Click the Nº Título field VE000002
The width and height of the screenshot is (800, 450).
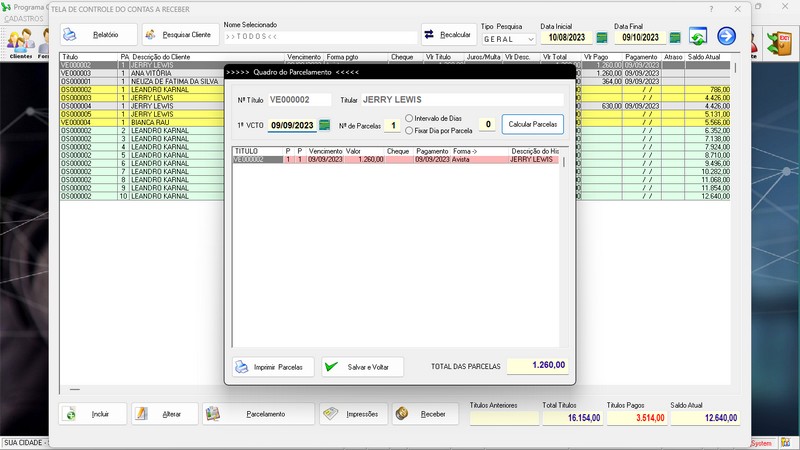[299, 100]
